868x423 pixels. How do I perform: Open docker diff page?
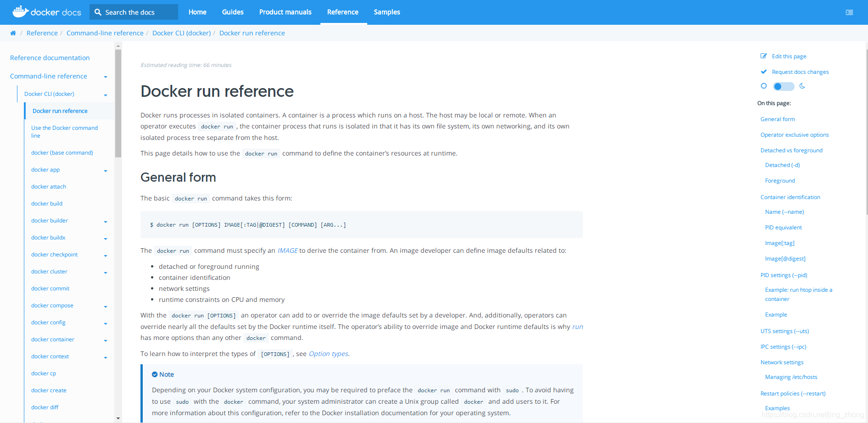point(45,407)
